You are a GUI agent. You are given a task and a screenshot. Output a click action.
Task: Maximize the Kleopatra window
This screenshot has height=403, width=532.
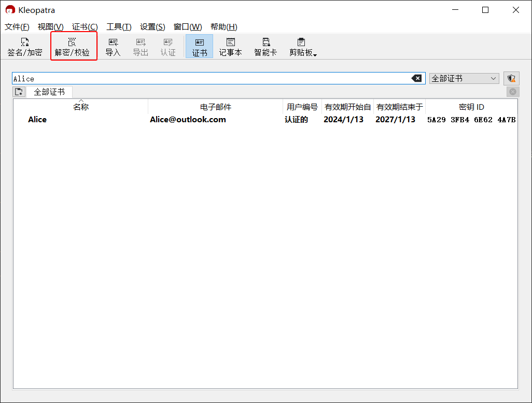pos(485,10)
